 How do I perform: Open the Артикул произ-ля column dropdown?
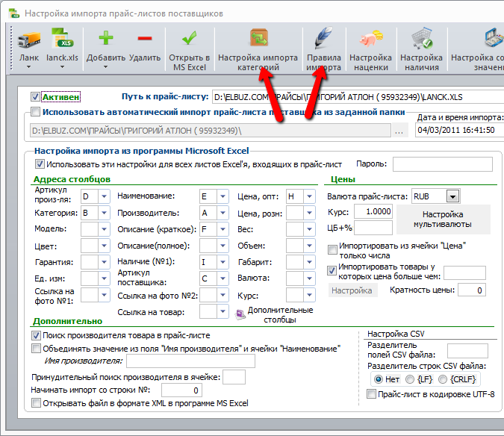(104, 196)
